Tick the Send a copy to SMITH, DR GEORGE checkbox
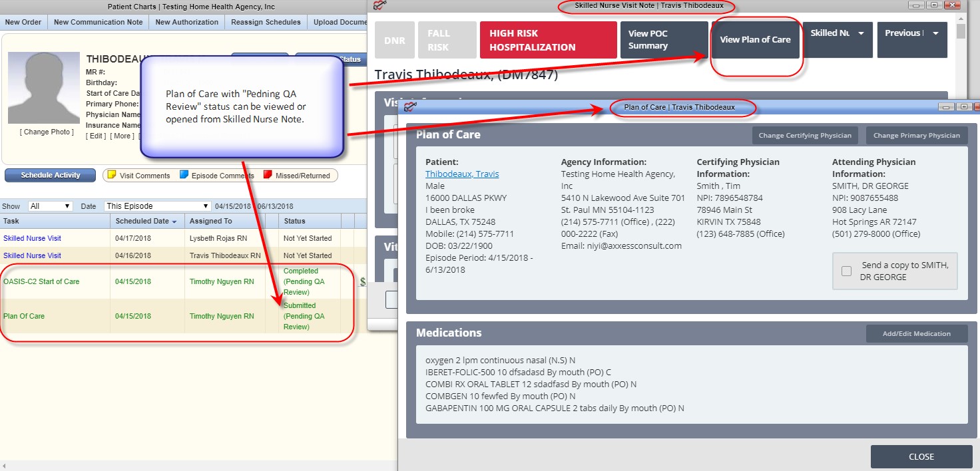The image size is (980, 471). click(x=846, y=271)
